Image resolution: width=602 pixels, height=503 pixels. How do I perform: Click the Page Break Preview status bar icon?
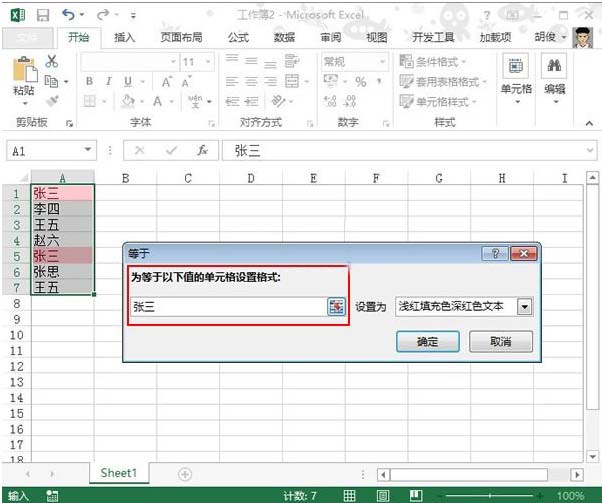[x=416, y=496]
